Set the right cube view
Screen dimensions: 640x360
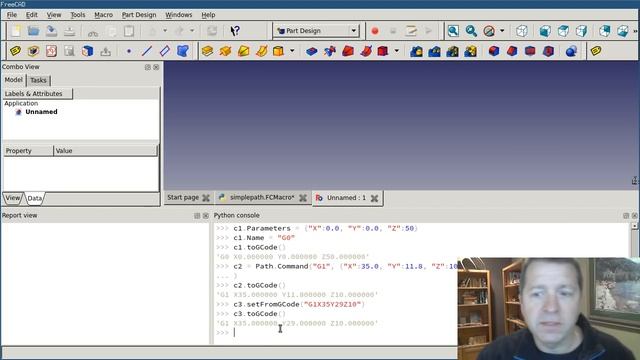click(581, 31)
